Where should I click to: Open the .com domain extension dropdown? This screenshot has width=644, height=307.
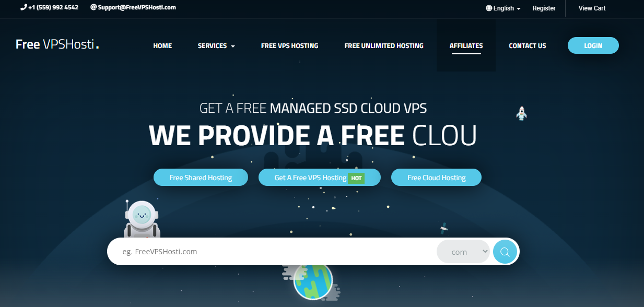pos(463,252)
